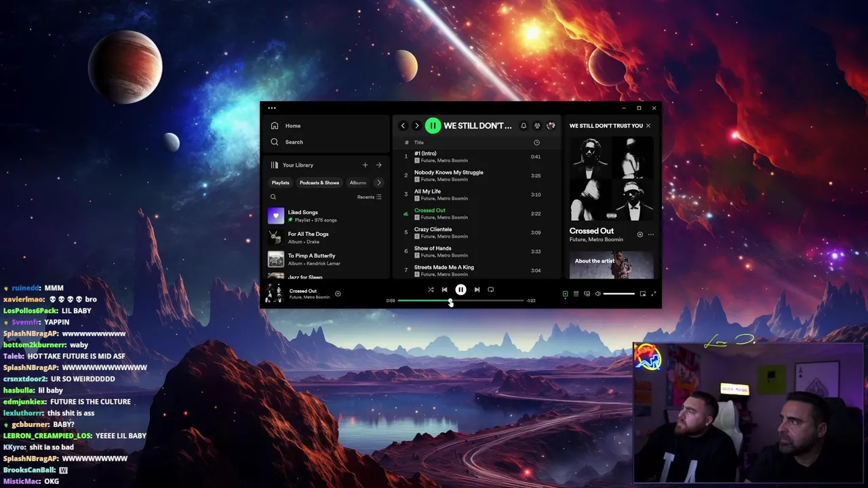The width and height of the screenshot is (868, 488).
Task: Open the Friend Activity icon
Action: pyautogui.click(x=537, y=125)
